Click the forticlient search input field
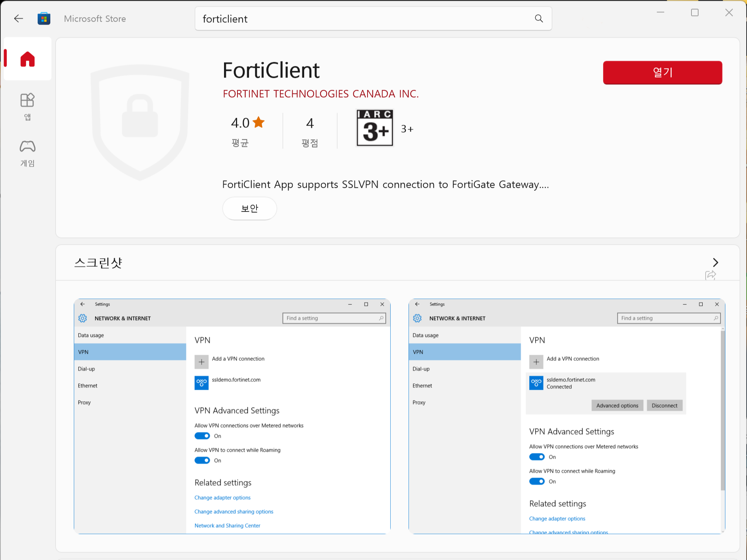 coord(365,19)
